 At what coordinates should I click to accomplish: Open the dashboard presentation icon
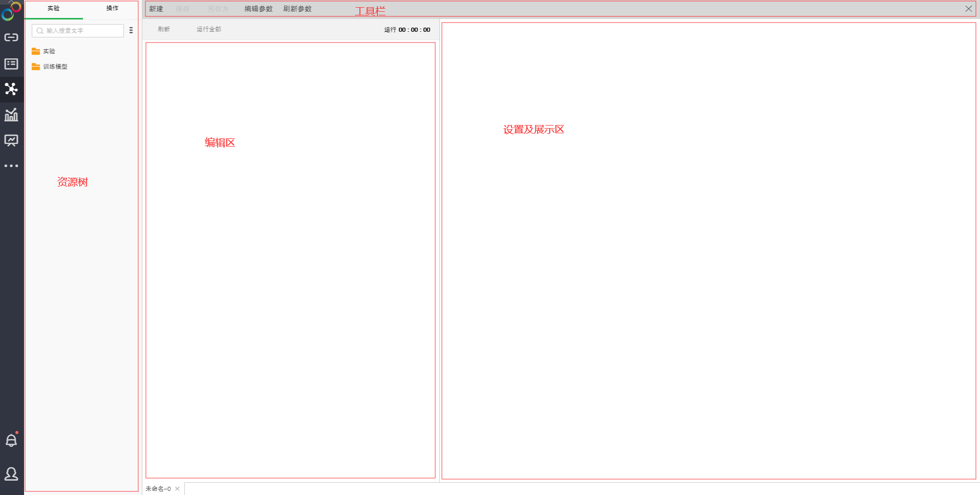coord(11,140)
